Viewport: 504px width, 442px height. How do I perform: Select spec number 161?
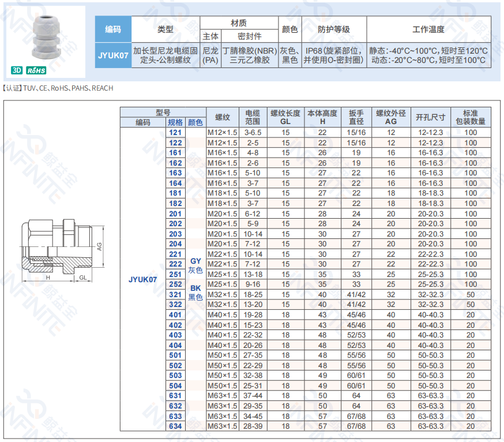pyautogui.click(x=175, y=153)
